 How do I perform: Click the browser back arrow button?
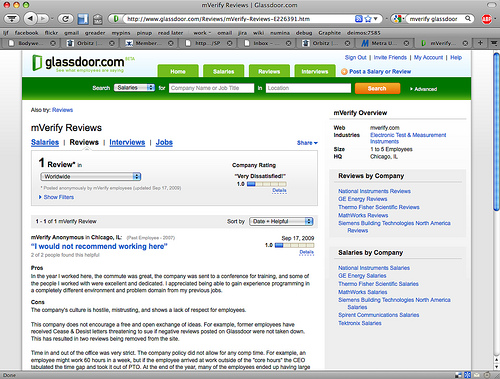(31, 18)
